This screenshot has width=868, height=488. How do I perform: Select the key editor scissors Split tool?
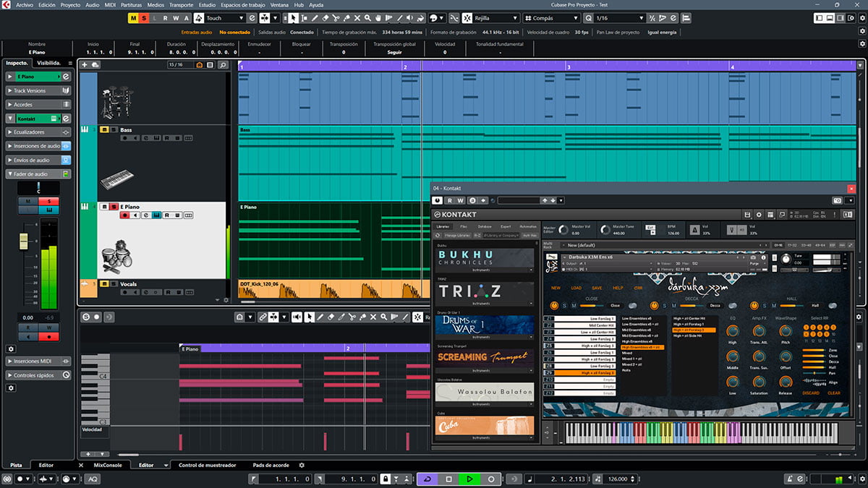coord(352,317)
